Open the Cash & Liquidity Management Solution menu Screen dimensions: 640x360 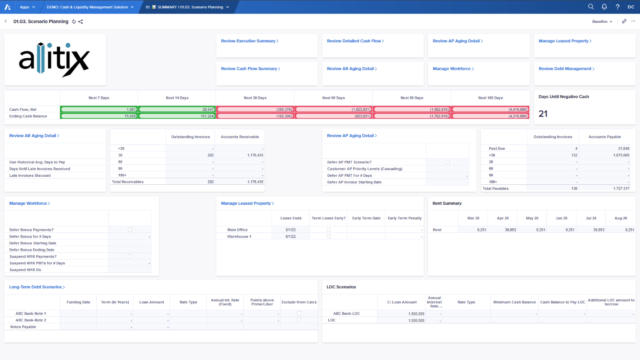click(x=90, y=7)
